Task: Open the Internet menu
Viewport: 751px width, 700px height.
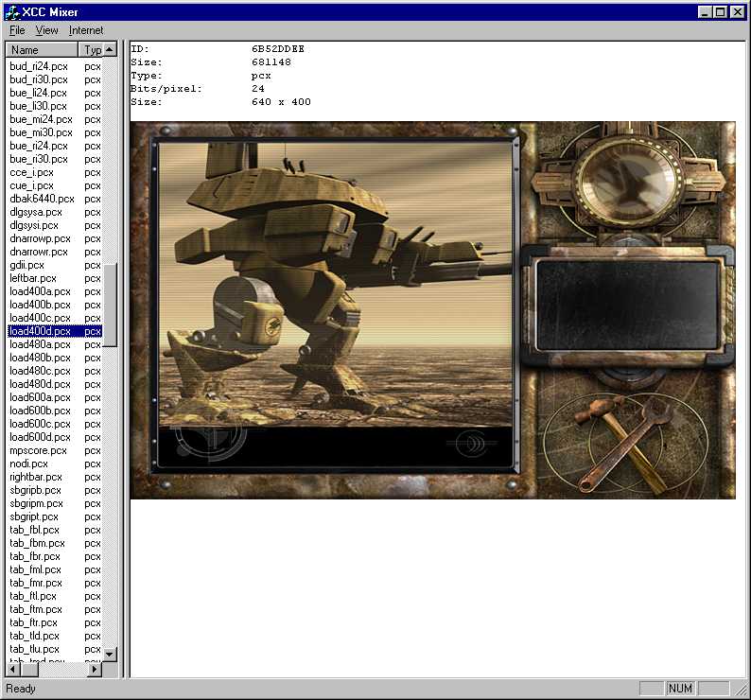Action: (x=86, y=30)
